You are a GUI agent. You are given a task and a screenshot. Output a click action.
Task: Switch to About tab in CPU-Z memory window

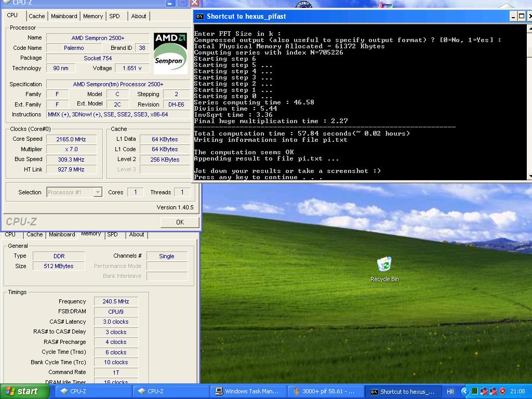pos(137,234)
